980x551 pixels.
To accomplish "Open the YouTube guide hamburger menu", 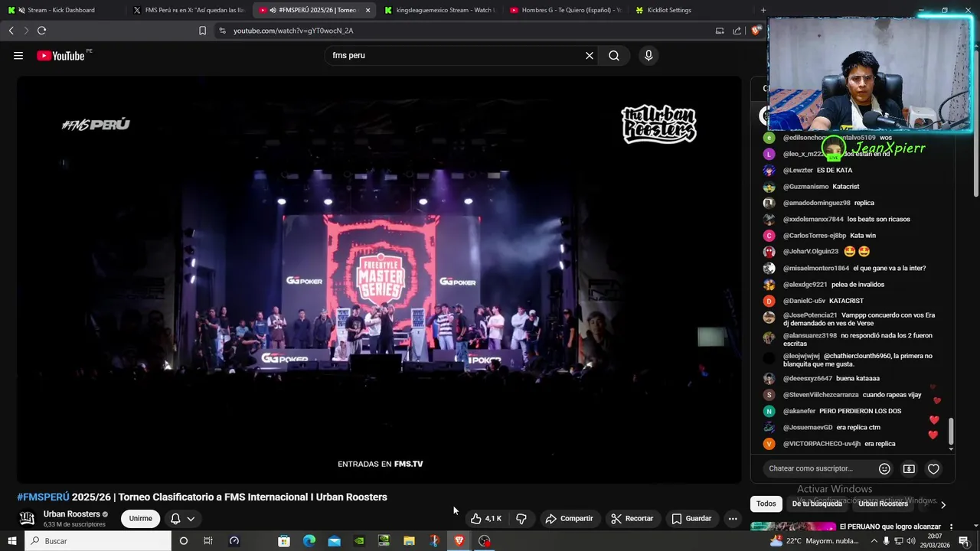I will [x=18, y=56].
